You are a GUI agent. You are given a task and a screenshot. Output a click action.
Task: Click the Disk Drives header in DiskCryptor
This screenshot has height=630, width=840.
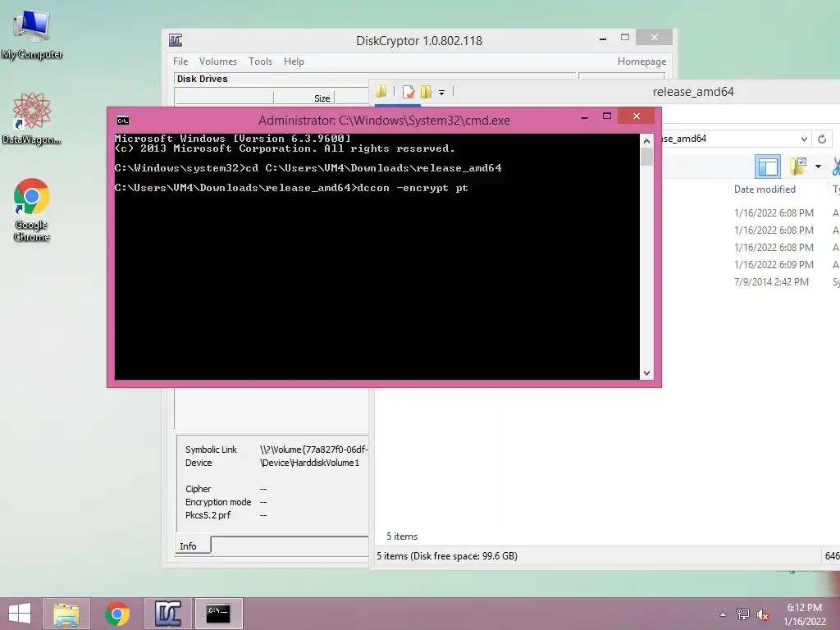203,79
